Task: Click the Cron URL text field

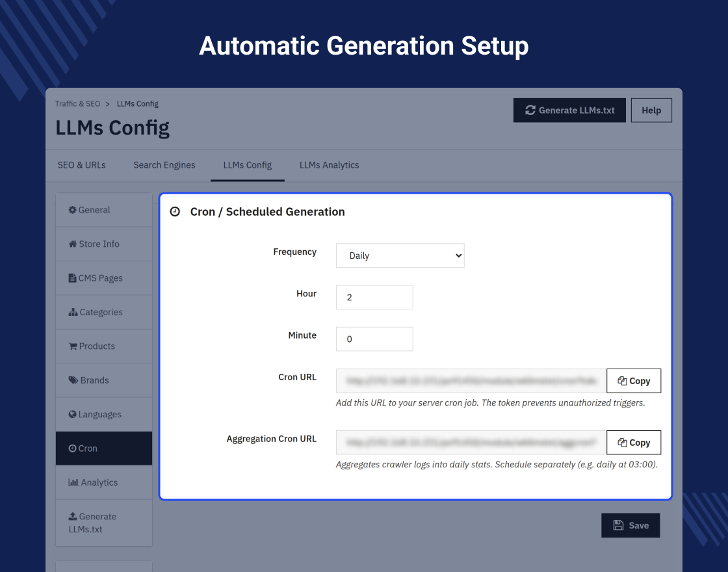Action: tap(471, 381)
